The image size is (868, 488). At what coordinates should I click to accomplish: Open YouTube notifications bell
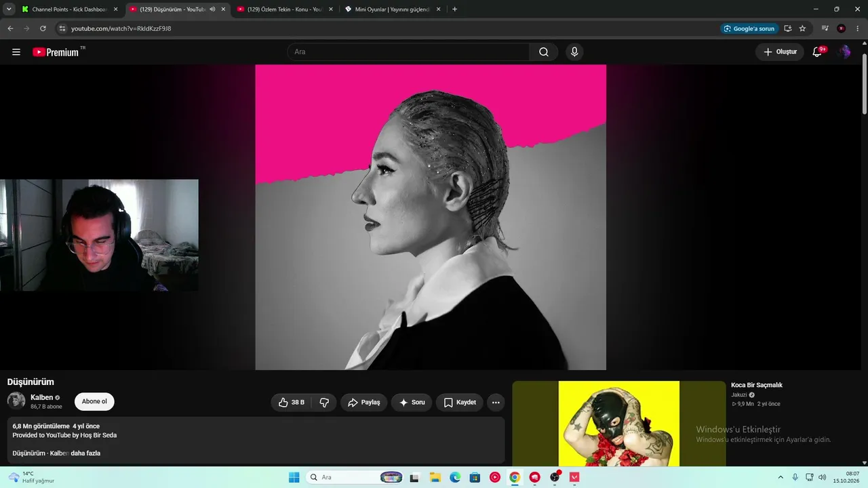pyautogui.click(x=818, y=52)
